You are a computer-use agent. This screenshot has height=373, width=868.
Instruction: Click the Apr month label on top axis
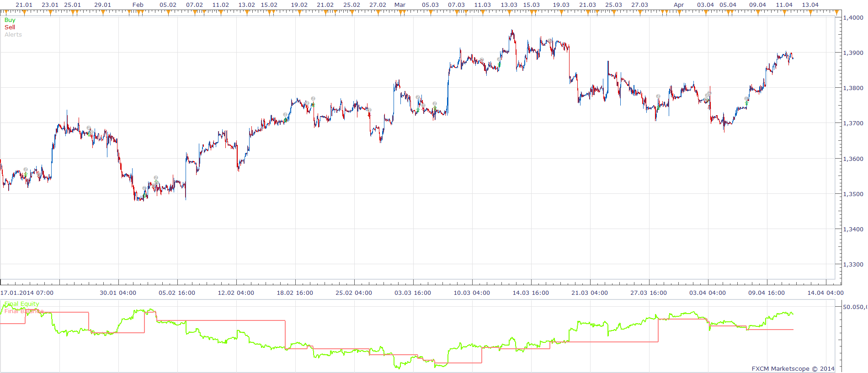(679, 5)
